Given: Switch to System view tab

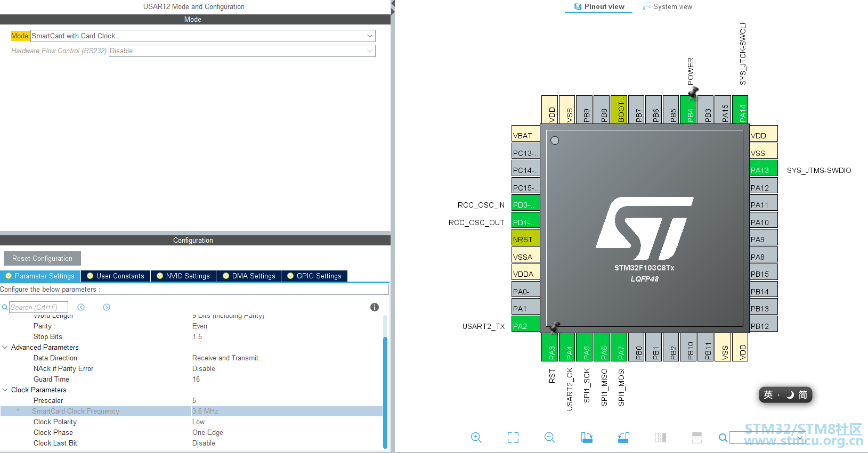Looking at the screenshot, I should (668, 6).
